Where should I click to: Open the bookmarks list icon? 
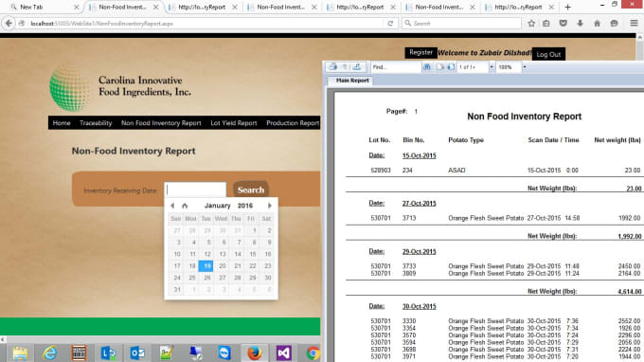click(x=546, y=24)
